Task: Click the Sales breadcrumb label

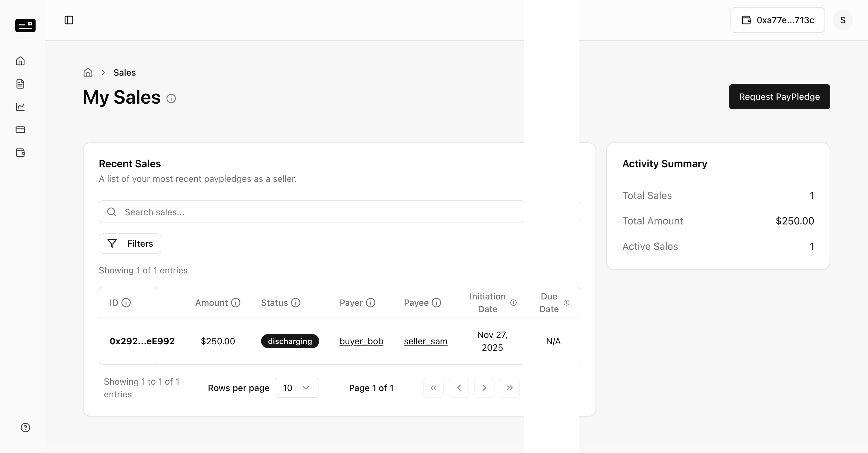Action: tap(124, 72)
